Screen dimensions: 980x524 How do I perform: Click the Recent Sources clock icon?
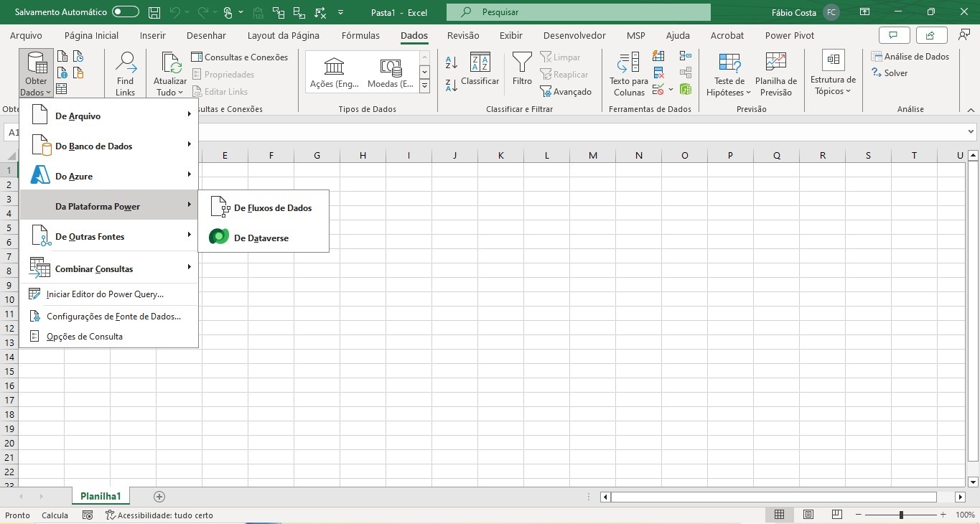pos(78,57)
